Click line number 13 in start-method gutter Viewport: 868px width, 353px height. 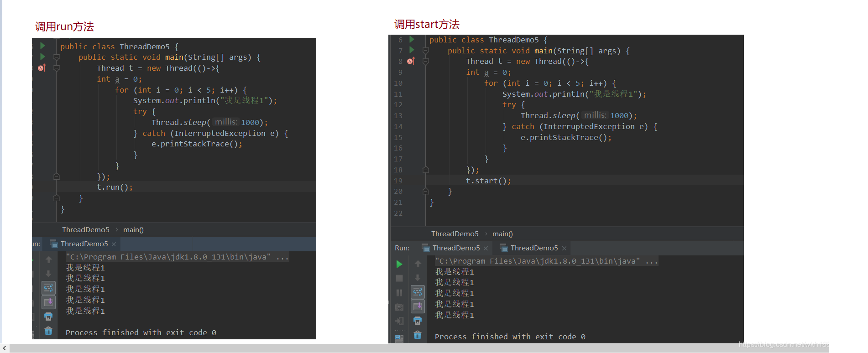click(398, 116)
